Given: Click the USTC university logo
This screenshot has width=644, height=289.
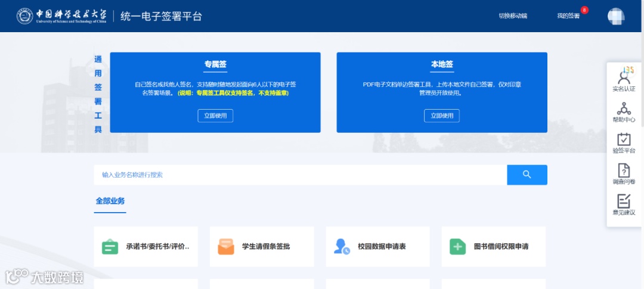Looking at the screenshot, I should click(x=61, y=16).
